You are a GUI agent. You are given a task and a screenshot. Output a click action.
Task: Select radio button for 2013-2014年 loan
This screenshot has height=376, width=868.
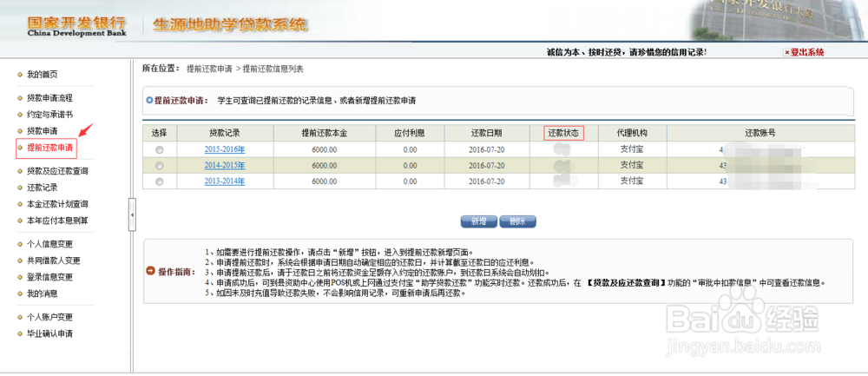click(160, 181)
